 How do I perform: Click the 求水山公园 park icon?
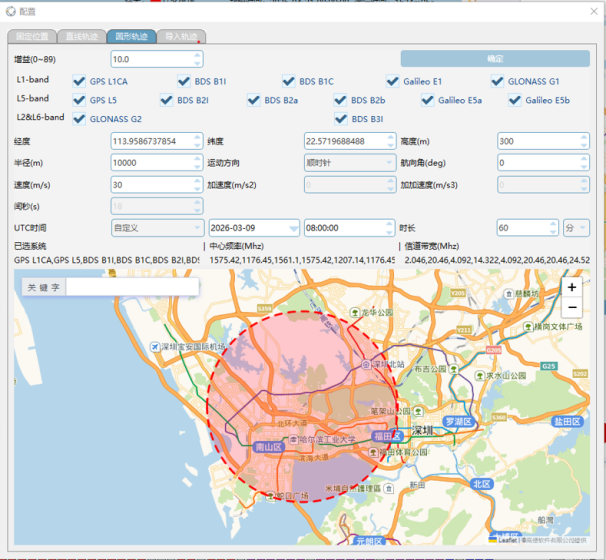tap(480, 375)
